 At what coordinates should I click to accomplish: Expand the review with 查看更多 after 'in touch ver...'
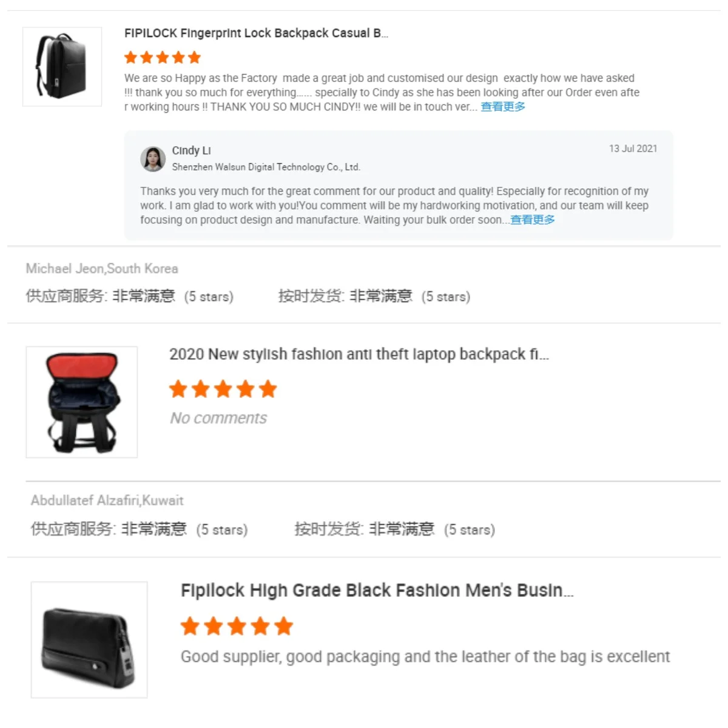click(x=503, y=107)
